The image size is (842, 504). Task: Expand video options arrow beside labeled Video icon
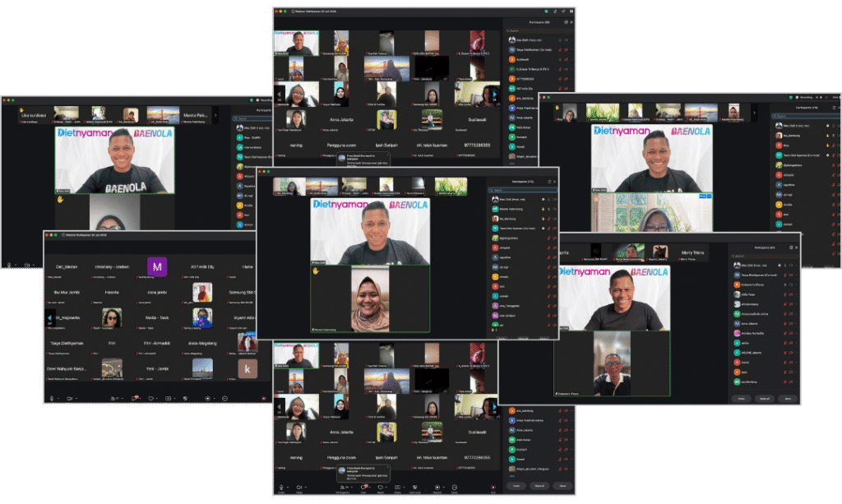pyautogui.click(x=306, y=488)
